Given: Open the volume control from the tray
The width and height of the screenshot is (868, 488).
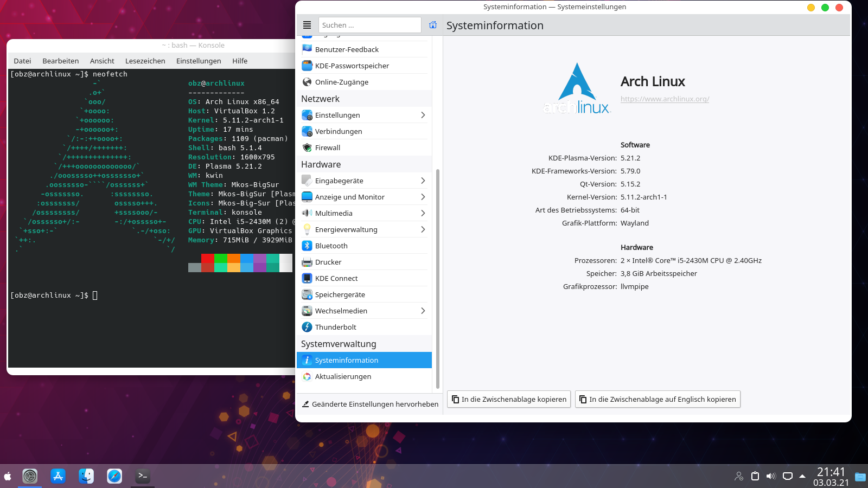Looking at the screenshot, I should click(770, 476).
